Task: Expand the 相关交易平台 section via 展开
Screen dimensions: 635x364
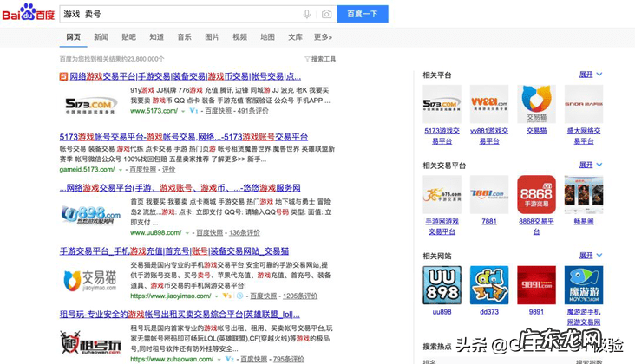Action: 591,165
